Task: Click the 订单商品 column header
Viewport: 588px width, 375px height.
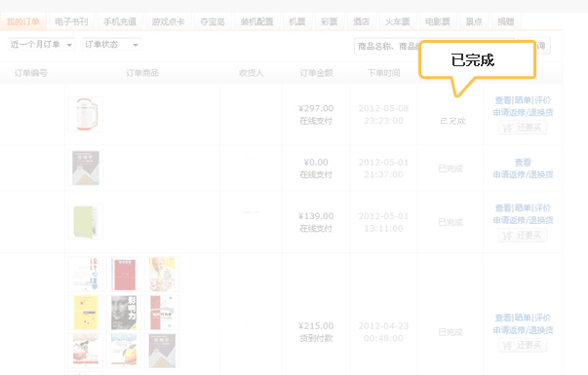Action: point(142,73)
